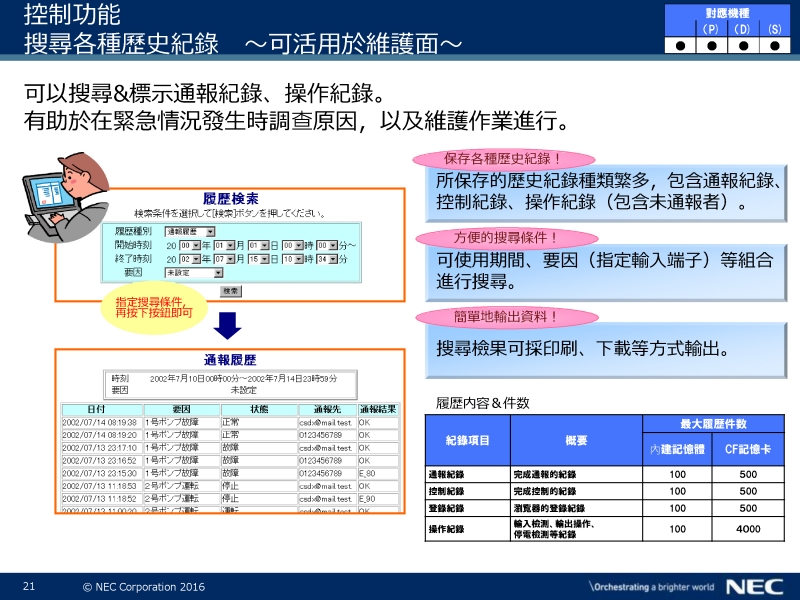The height and width of the screenshot is (600, 800).
Task: Click the 登錄紀錄 row label
Action: (x=446, y=508)
